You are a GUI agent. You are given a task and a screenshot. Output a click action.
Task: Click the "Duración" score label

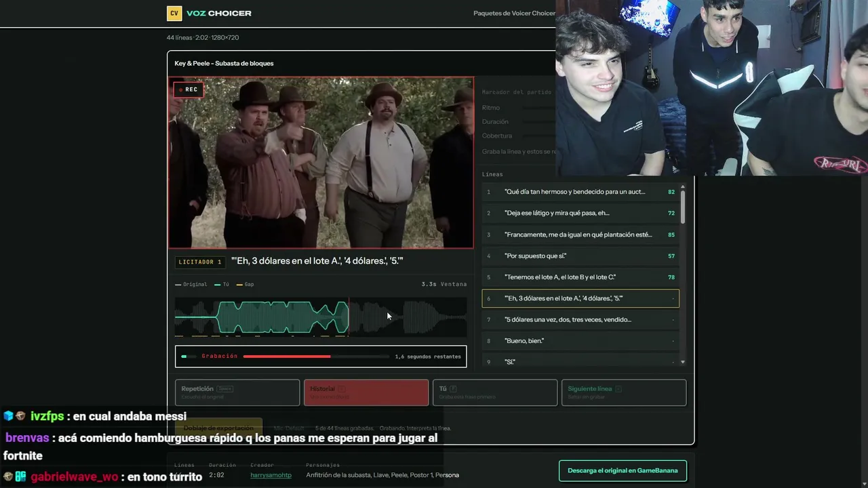[x=495, y=122]
